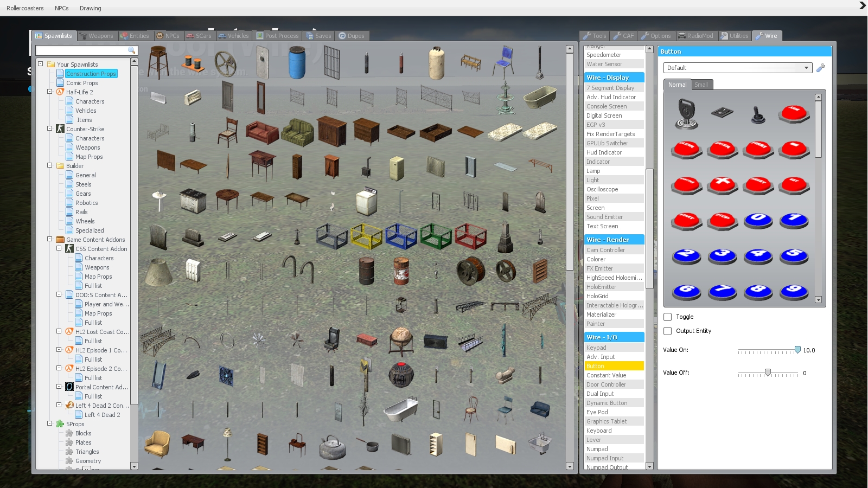
Task: Adjust the Value Off slider
Action: 768,373
